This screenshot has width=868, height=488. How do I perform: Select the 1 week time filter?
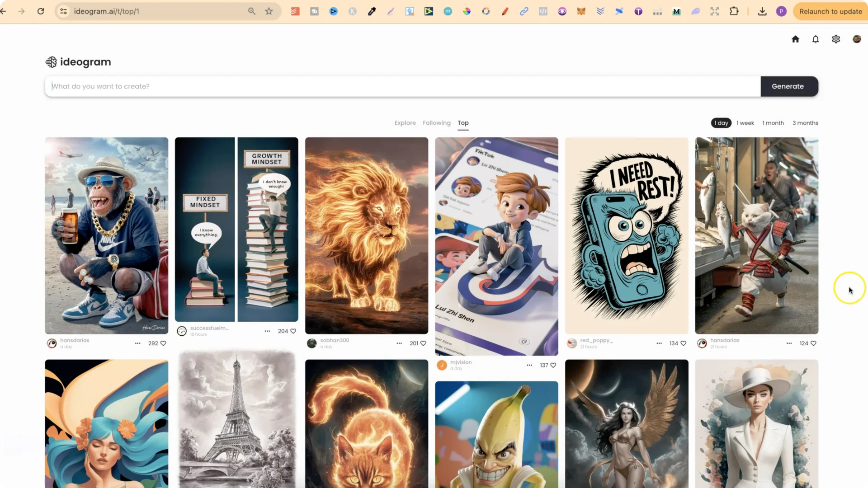coord(745,122)
